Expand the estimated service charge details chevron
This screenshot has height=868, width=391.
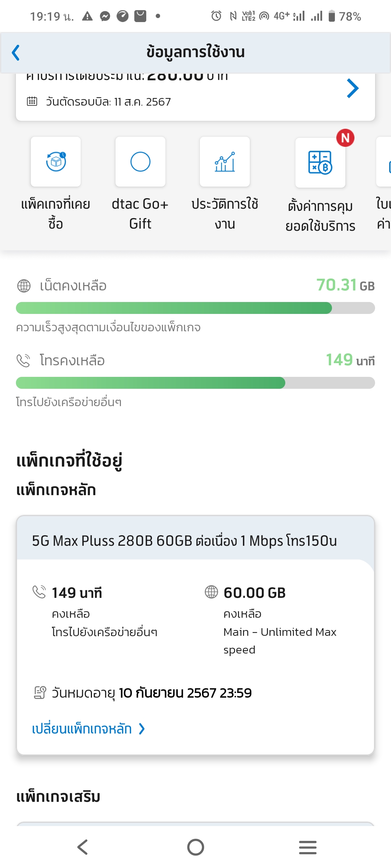[352, 88]
